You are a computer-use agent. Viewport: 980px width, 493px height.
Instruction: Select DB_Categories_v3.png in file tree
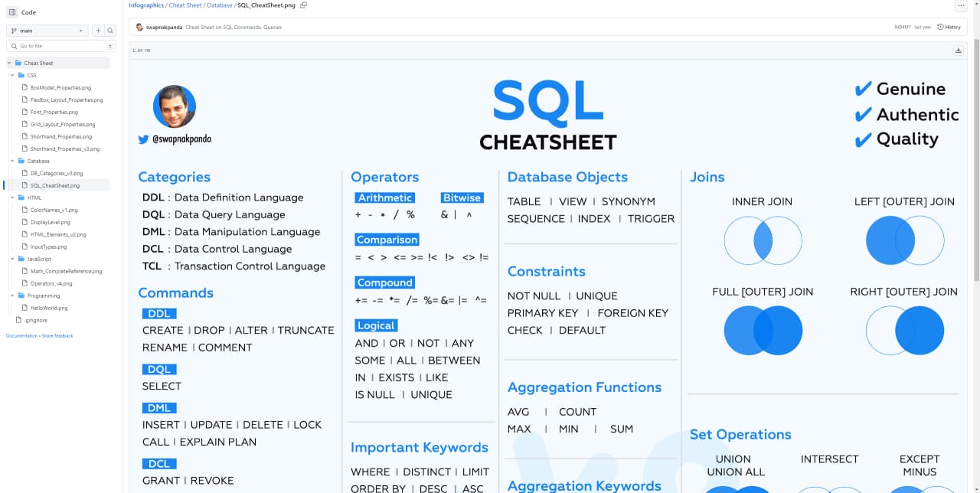click(56, 173)
